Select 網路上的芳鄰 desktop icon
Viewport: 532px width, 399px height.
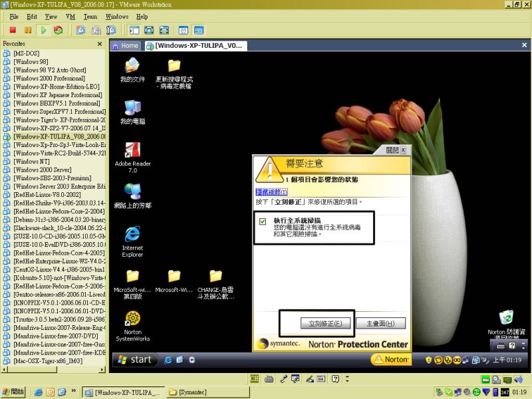pyautogui.click(x=132, y=196)
